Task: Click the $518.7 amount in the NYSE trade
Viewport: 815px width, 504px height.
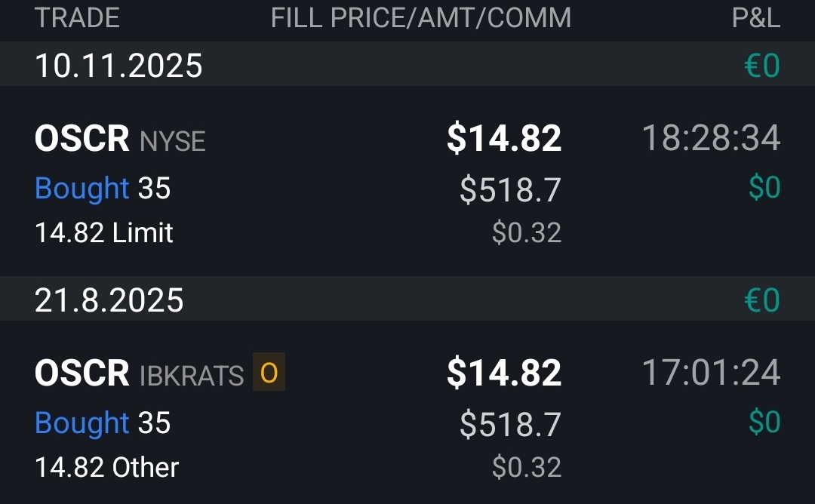Action: coord(510,189)
